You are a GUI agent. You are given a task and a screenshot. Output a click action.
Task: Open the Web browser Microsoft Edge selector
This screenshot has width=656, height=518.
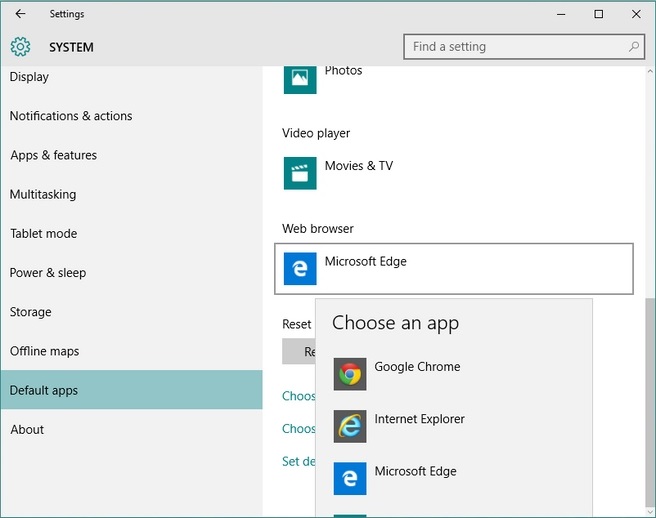454,269
